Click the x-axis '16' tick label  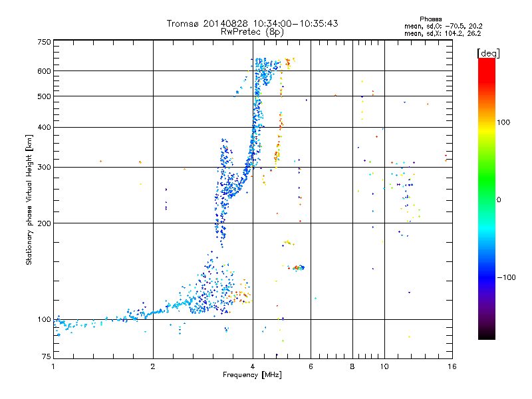coord(452,366)
